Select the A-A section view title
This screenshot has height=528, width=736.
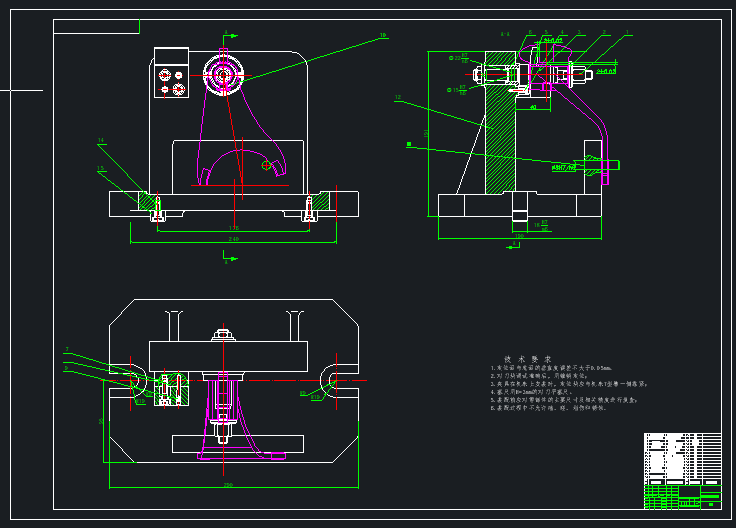click(505, 34)
